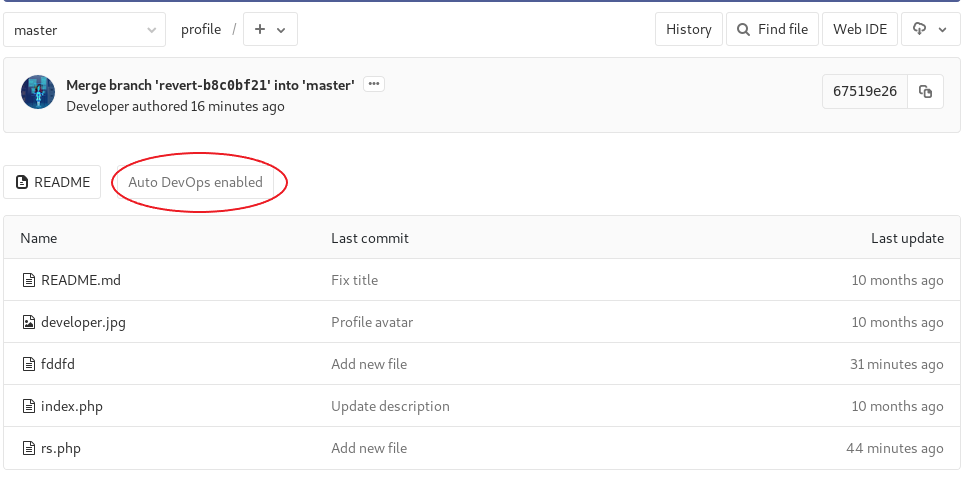Viewport: 971px width, 481px height.
Task: Open the plus add-file dropdown
Action: pyautogui.click(x=270, y=30)
